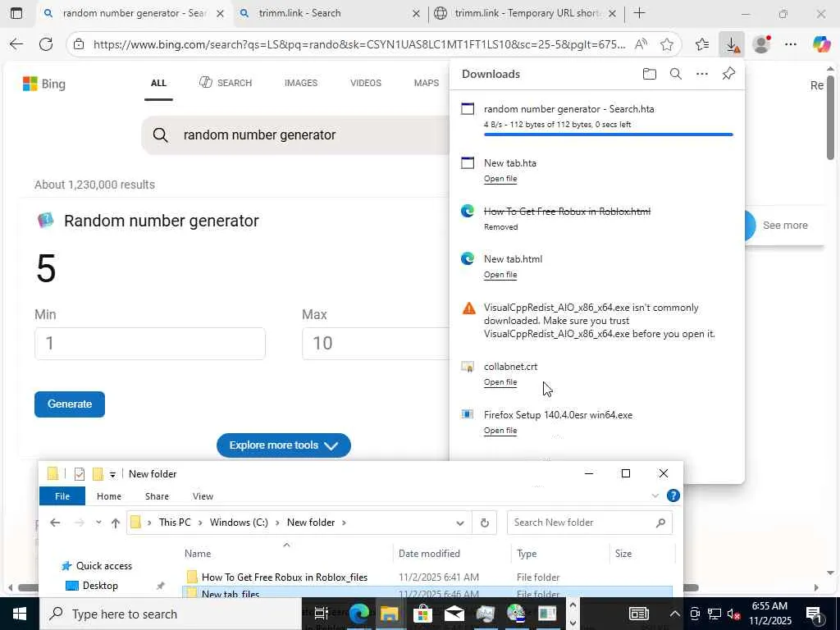This screenshot has width=840, height=630.
Task: Open downloads folder icon in Downloads panel
Action: point(650,74)
